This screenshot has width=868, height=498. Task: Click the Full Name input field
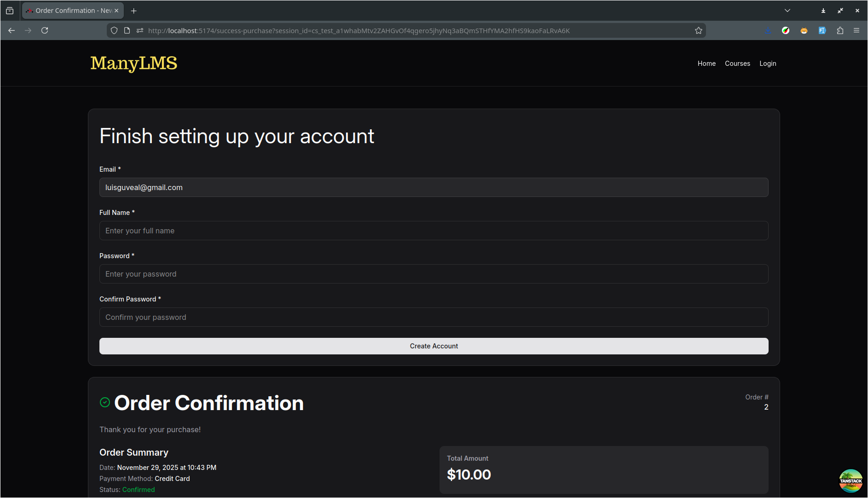(434, 231)
